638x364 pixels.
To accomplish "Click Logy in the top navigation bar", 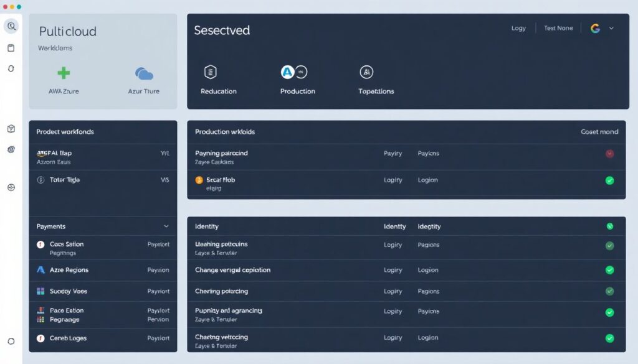I will click(518, 28).
